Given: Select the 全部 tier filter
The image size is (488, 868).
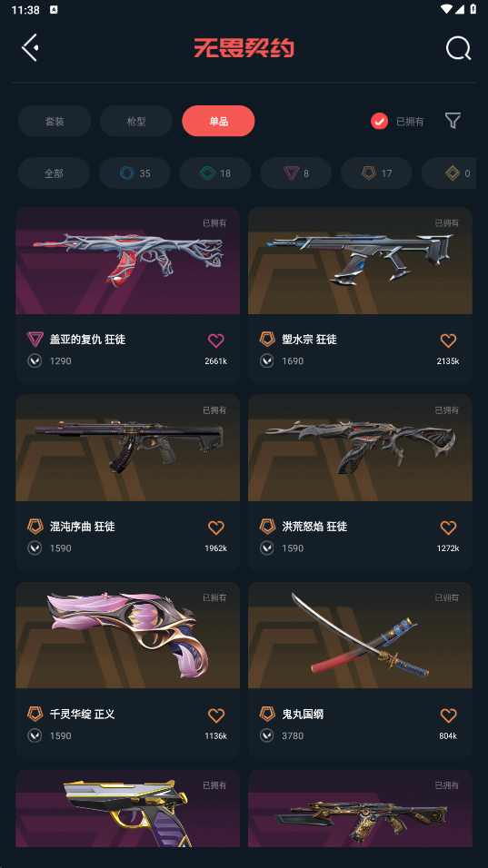Looking at the screenshot, I should pyautogui.click(x=54, y=173).
